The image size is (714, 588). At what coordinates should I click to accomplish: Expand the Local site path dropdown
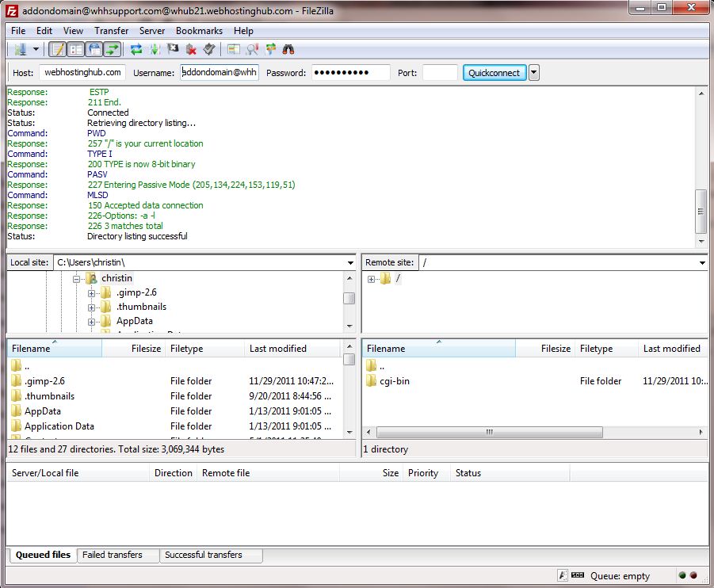click(350, 262)
